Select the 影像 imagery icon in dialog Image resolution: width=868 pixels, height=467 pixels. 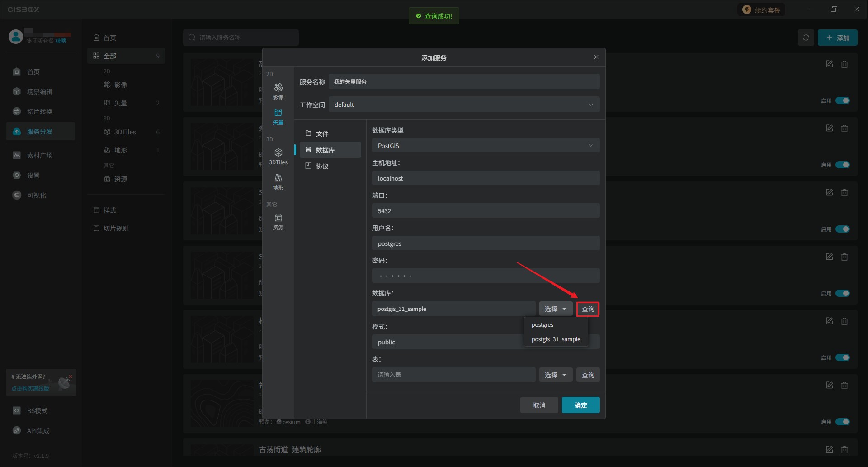click(278, 91)
